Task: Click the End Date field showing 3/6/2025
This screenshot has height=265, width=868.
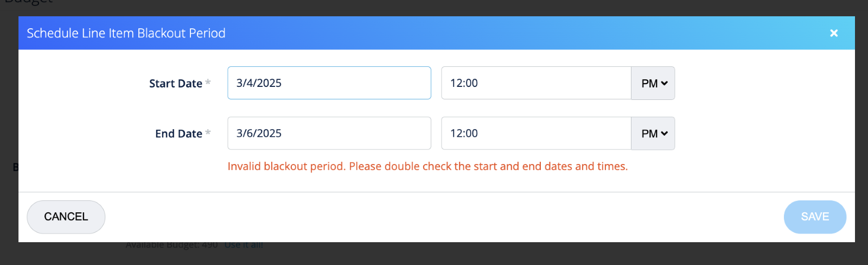Action: point(329,134)
